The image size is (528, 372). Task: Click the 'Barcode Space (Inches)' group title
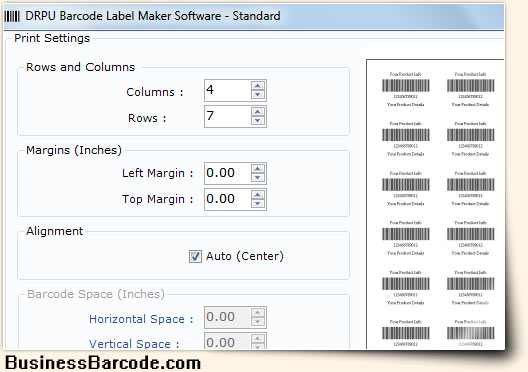[x=96, y=294]
